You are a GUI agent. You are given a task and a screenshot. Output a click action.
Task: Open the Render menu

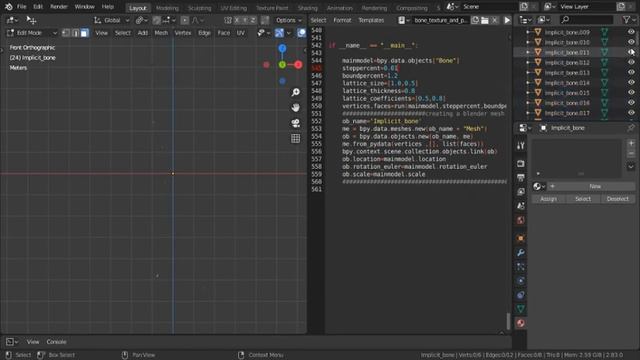[59, 7]
